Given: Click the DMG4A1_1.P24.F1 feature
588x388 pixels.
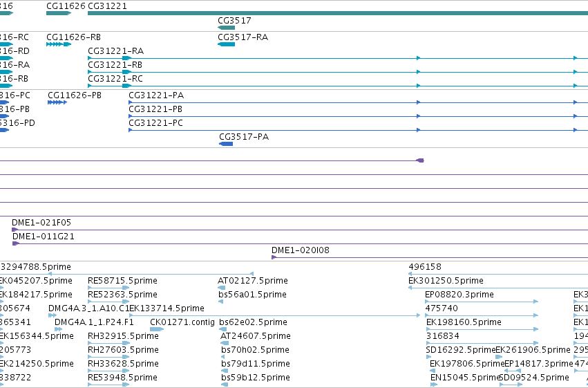Looking at the screenshot, I should click(94, 322).
